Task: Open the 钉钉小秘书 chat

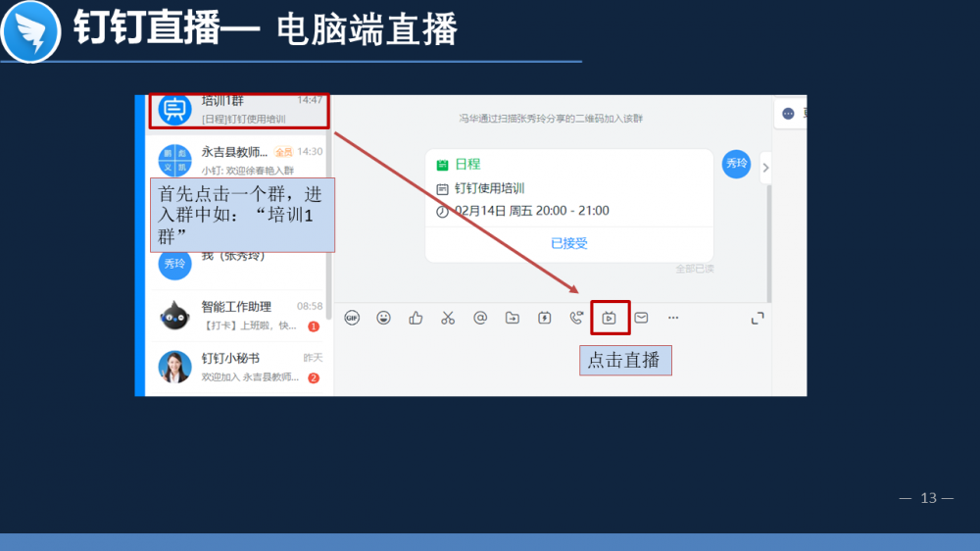Action: 238,367
